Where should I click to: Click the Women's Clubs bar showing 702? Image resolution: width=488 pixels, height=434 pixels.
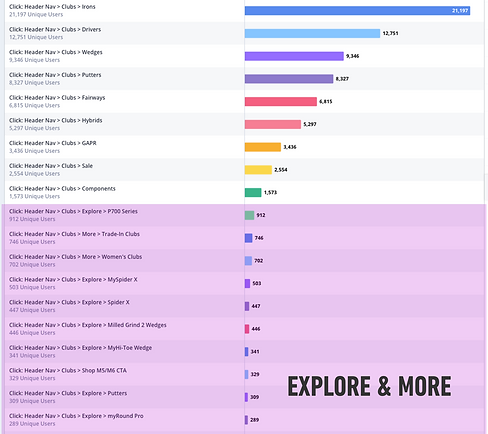click(248, 261)
